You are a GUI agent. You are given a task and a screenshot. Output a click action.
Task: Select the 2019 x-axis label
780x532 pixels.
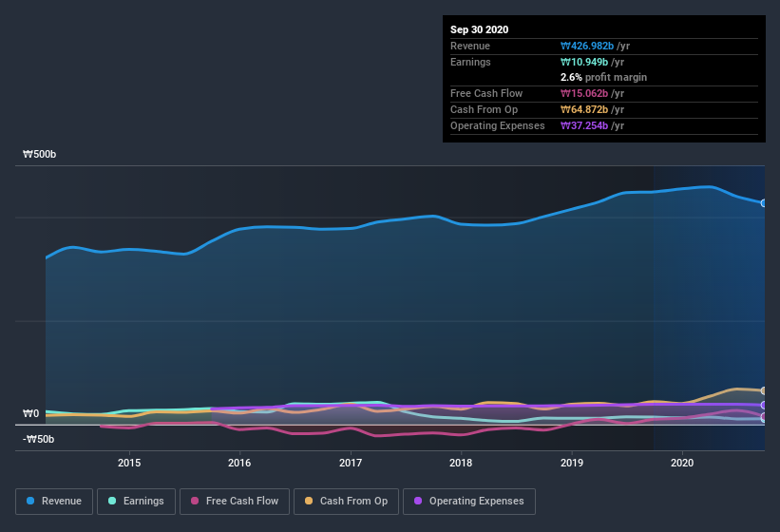pos(572,463)
